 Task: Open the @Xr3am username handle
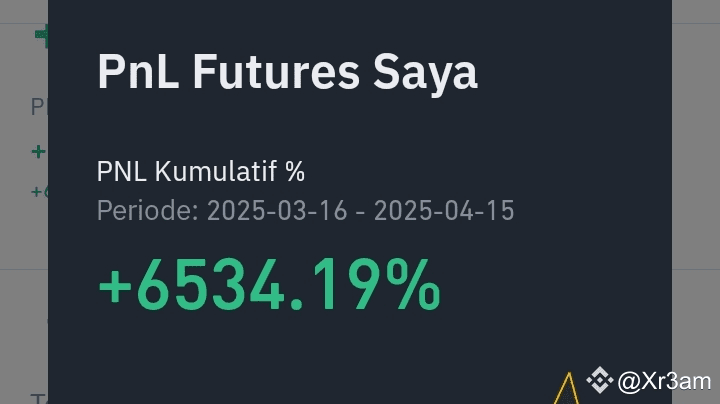pos(664,381)
